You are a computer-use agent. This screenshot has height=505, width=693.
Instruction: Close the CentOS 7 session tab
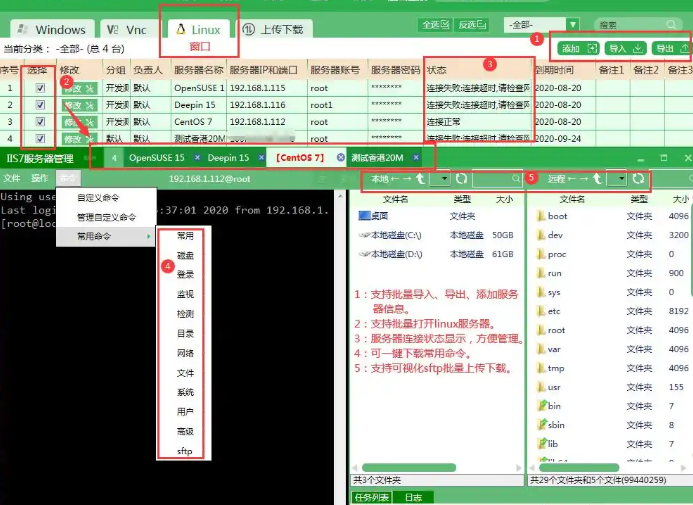tap(341, 157)
